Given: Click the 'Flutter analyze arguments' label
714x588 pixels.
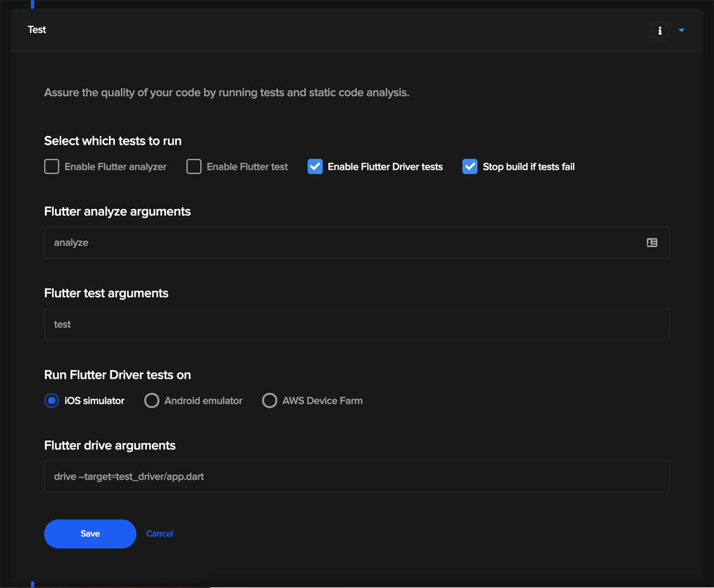Looking at the screenshot, I should (x=118, y=212).
